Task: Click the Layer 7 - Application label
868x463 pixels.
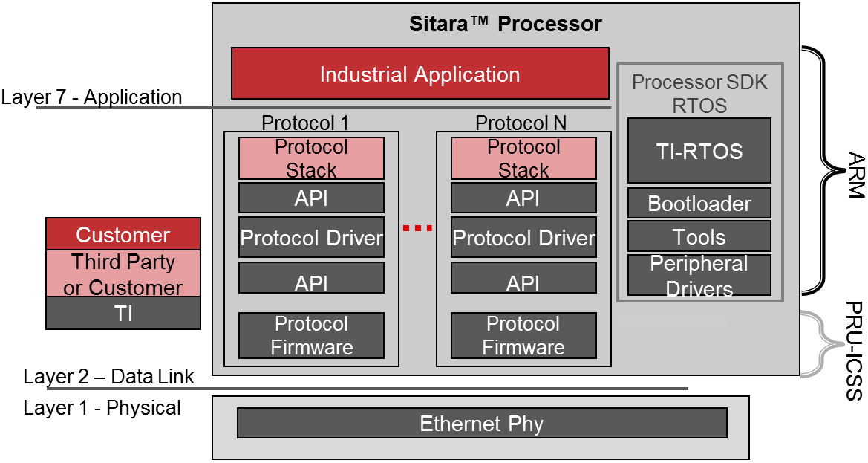Action: pyautogui.click(x=92, y=97)
